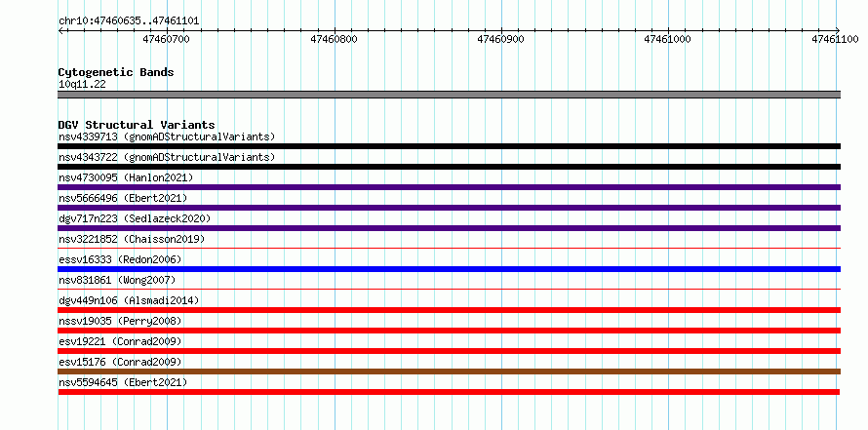Click the right arrowhead of the ruler
Viewport: 868px width, 430px height.
click(x=837, y=30)
